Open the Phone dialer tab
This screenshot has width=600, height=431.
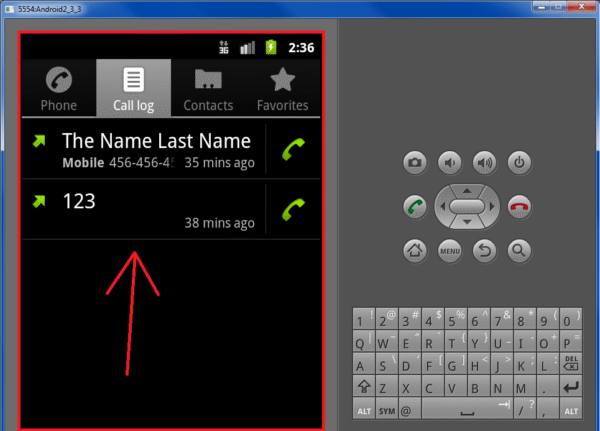(x=59, y=88)
